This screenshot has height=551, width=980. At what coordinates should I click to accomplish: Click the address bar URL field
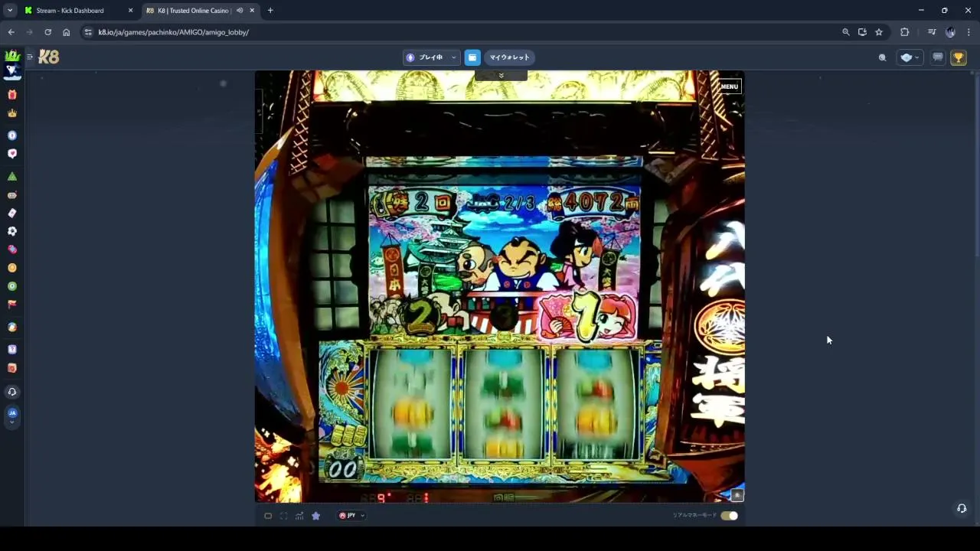(459, 32)
